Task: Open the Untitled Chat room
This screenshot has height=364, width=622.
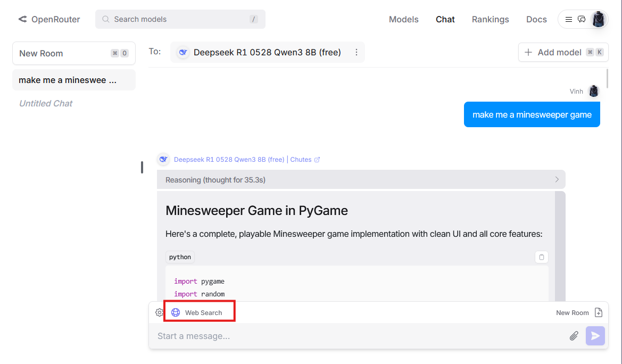Action: pos(46,103)
